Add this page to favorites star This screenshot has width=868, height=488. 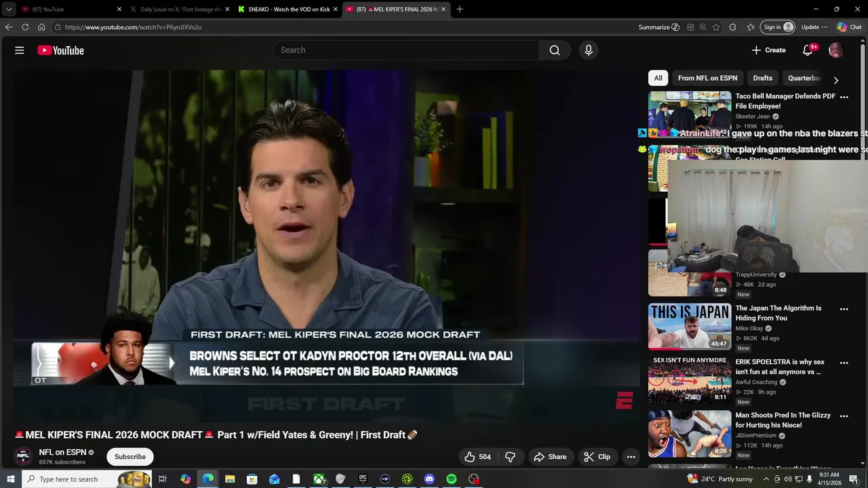click(x=716, y=27)
